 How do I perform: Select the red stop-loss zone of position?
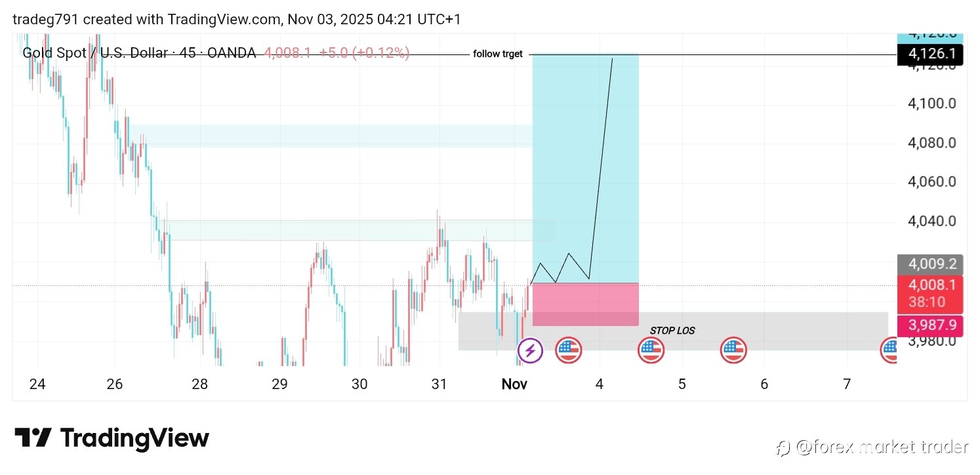point(585,304)
